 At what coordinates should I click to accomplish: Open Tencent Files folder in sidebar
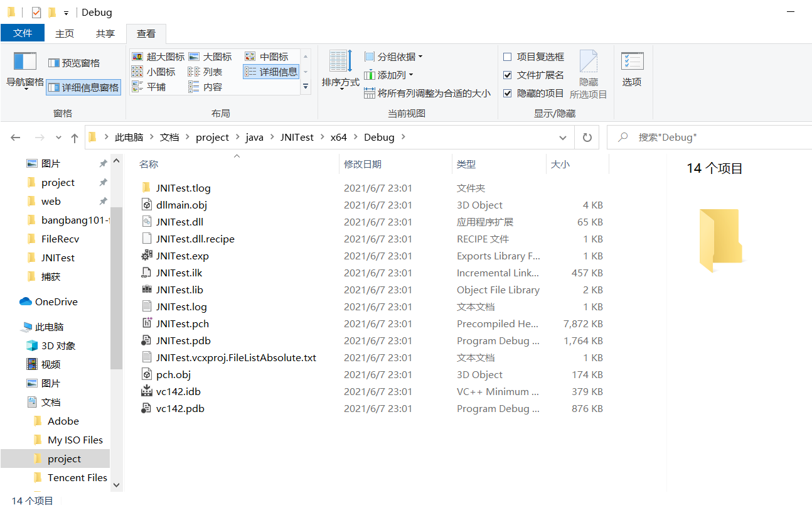[77, 477]
